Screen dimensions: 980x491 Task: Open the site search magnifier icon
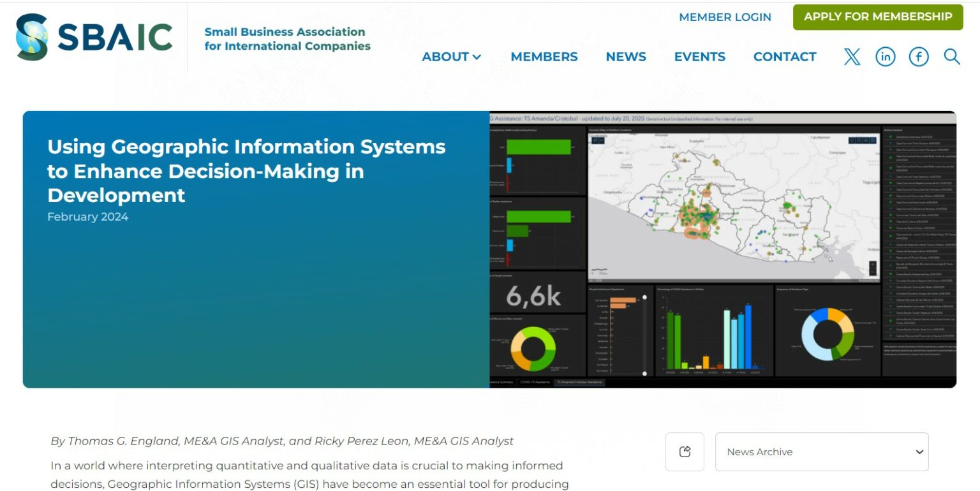951,56
